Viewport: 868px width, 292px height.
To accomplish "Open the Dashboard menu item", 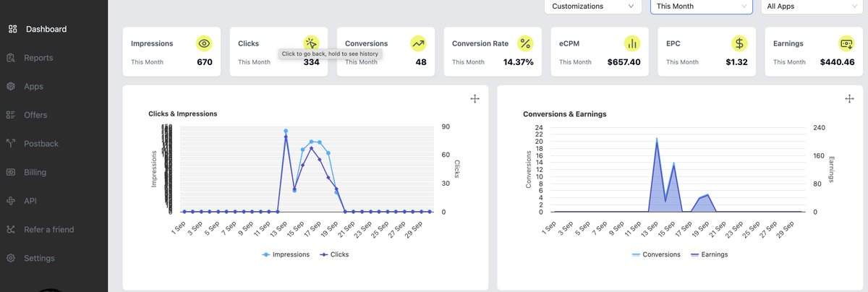I will click(x=46, y=29).
